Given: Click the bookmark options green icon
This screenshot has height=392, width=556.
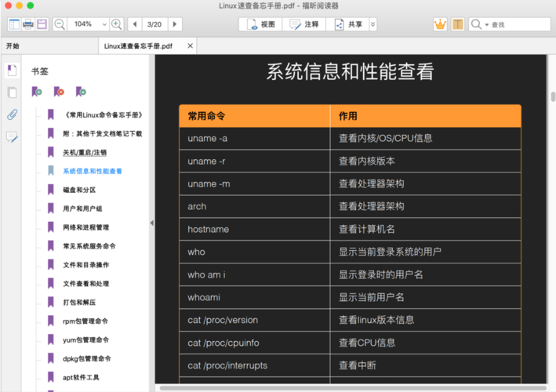Looking at the screenshot, I should 81,92.
